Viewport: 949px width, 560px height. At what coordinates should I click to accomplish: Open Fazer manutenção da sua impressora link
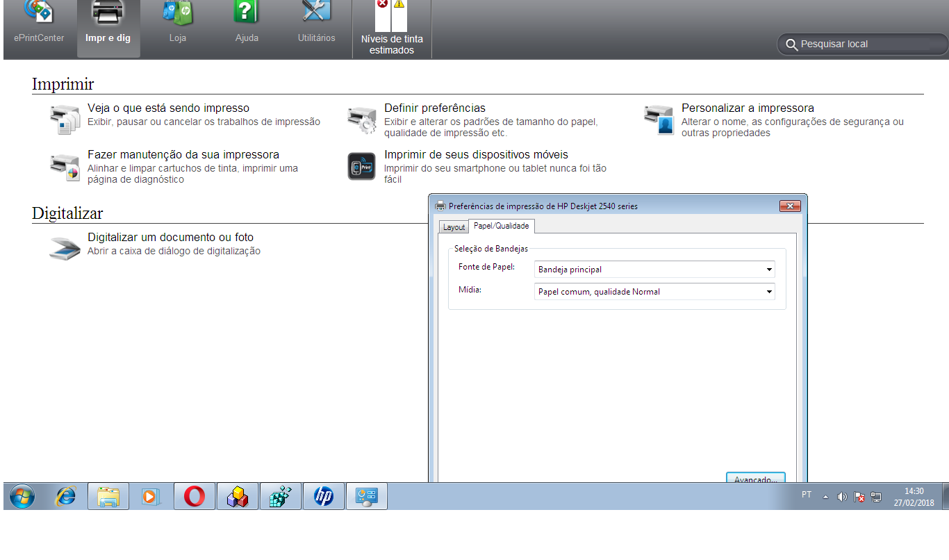tap(183, 155)
